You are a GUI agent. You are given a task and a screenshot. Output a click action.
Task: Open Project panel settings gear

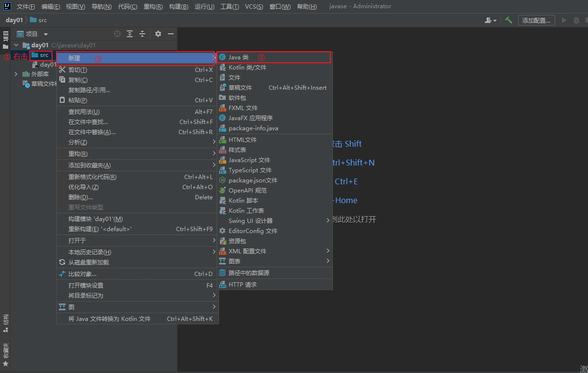tap(158, 34)
